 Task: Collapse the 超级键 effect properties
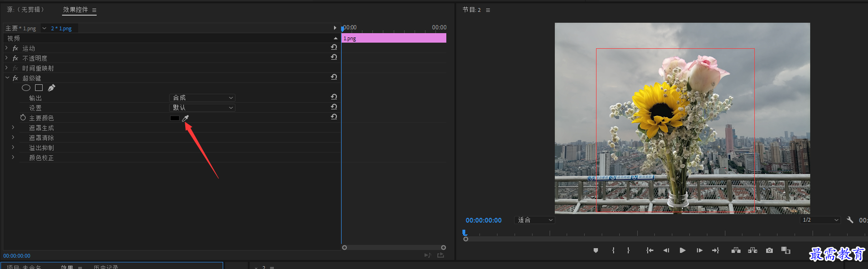pos(7,78)
